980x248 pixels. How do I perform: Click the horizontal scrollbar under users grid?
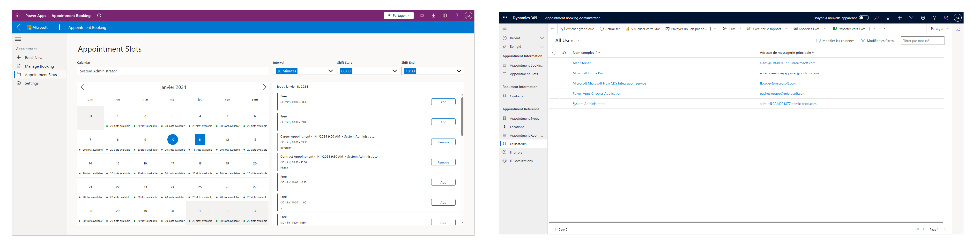pyautogui.click(x=746, y=222)
